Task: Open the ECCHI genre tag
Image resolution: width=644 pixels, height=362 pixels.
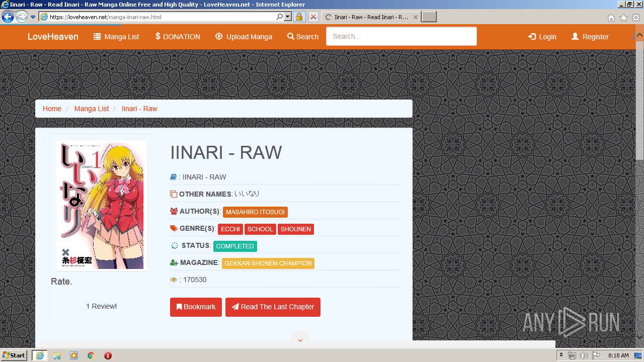Action: [230, 229]
